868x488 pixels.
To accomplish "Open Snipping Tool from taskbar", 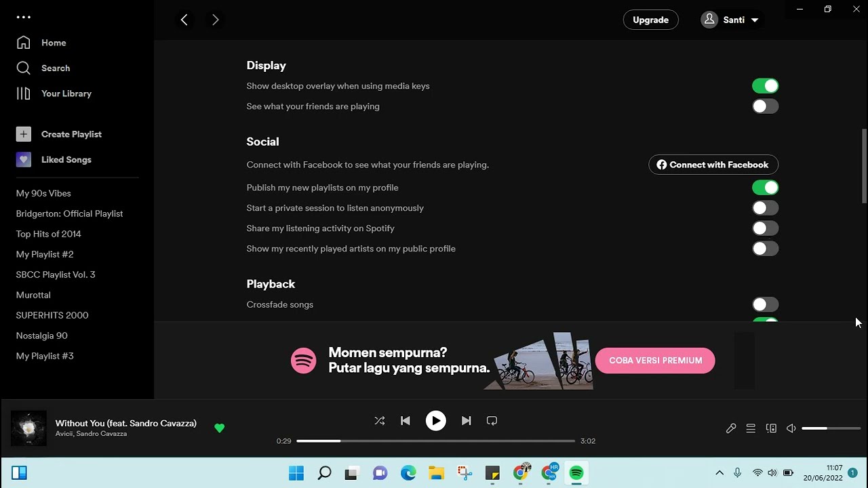I will tap(464, 473).
